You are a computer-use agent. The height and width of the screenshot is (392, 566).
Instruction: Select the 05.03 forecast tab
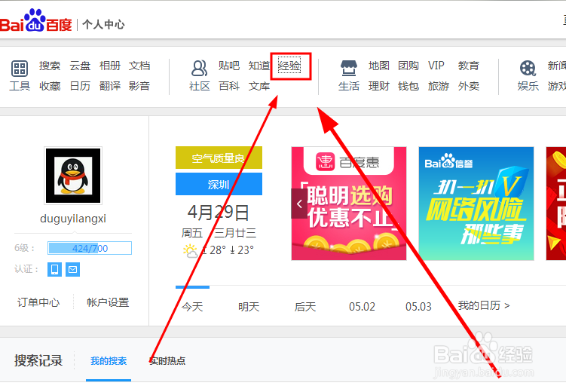coord(418,307)
